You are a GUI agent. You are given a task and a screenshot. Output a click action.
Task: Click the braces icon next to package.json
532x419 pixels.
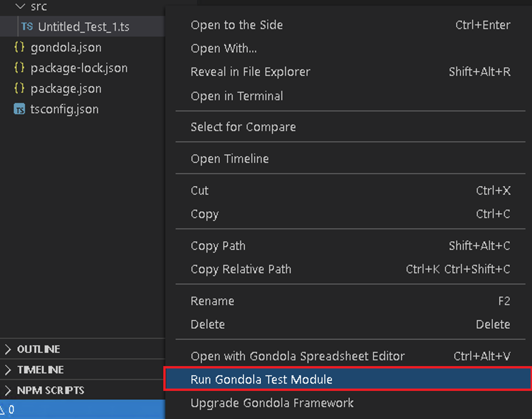19,88
